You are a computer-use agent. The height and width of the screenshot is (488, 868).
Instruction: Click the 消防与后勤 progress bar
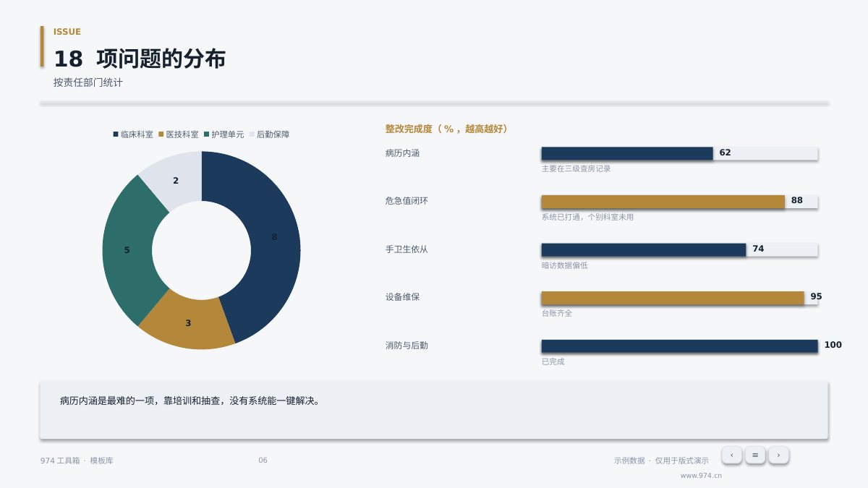[679, 346]
